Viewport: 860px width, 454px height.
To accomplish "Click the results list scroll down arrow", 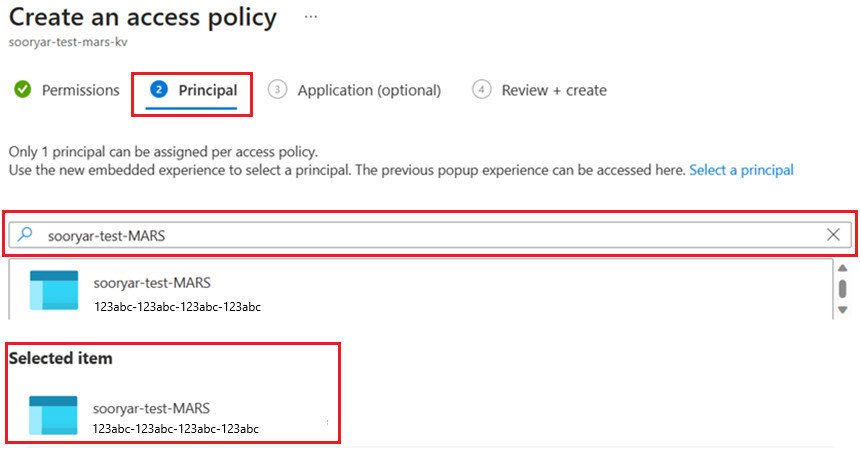I will [x=842, y=310].
